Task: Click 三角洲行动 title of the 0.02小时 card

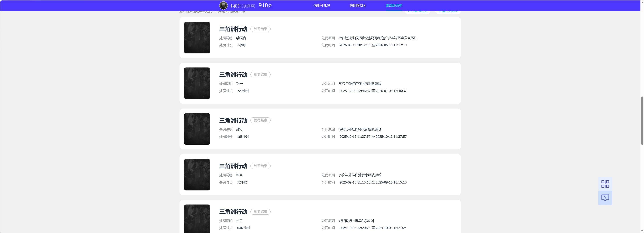Action: click(x=233, y=212)
